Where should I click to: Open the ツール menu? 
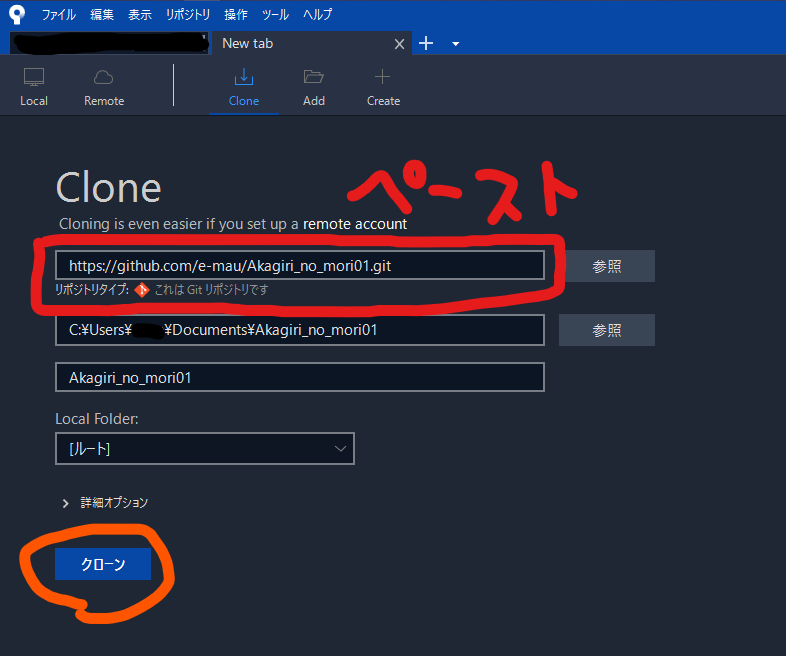(x=275, y=15)
